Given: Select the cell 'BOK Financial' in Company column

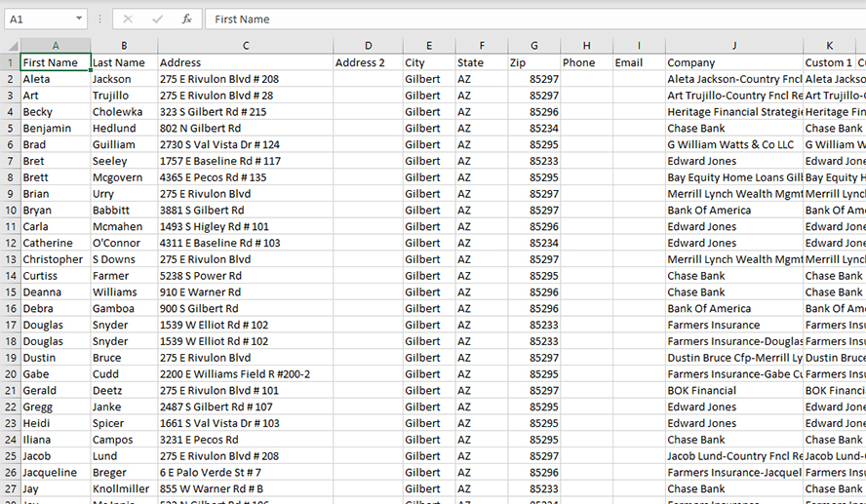Looking at the screenshot, I should pyautogui.click(x=734, y=391).
